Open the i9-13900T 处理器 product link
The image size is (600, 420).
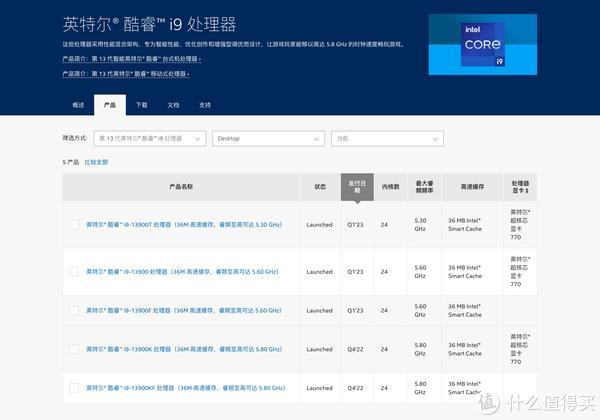pos(184,225)
